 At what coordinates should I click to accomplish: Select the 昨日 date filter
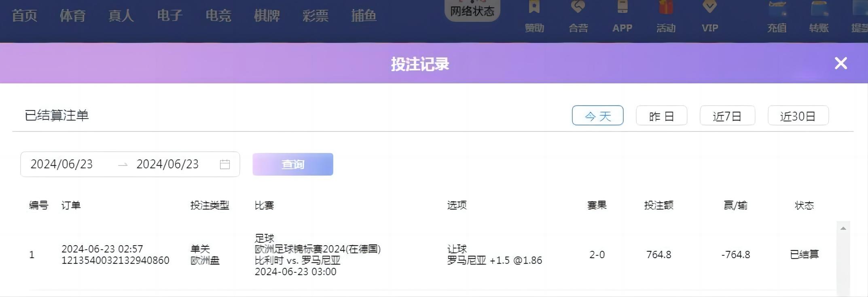click(661, 116)
